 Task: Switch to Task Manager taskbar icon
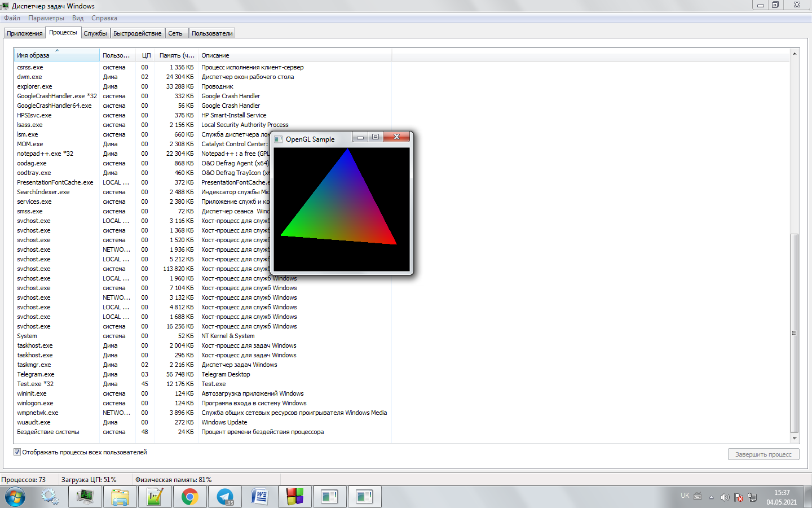point(85,497)
